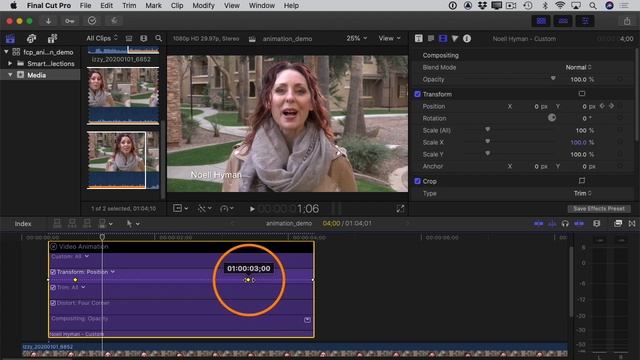Toggle headphones audio skimming icon
The width and height of the screenshot is (640, 360).
coord(565,224)
